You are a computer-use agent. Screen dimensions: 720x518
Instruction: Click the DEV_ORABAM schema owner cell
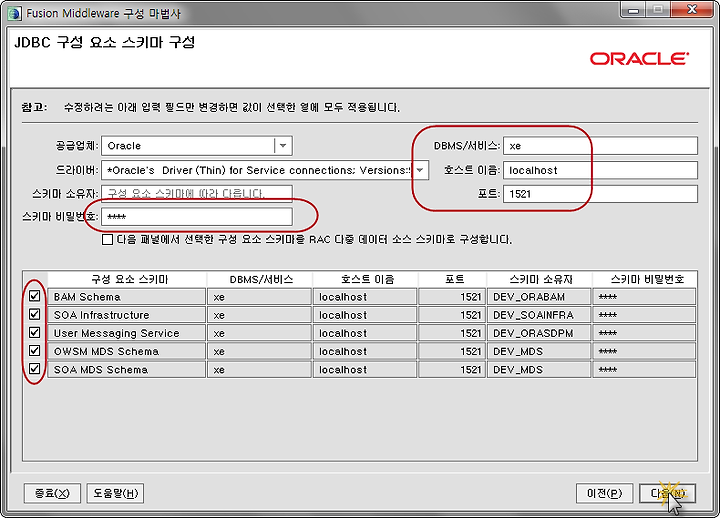pyautogui.click(x=539, y=297)
